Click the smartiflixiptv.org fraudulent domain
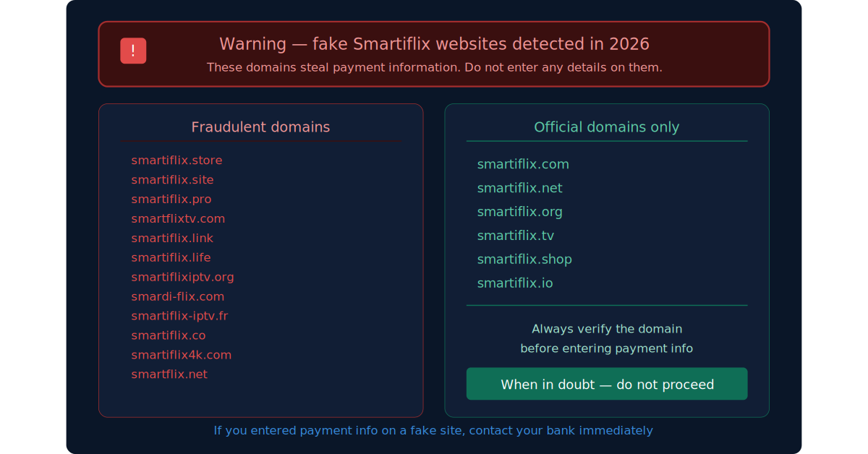This screenshot has width=868, height=454. [182, 277]
